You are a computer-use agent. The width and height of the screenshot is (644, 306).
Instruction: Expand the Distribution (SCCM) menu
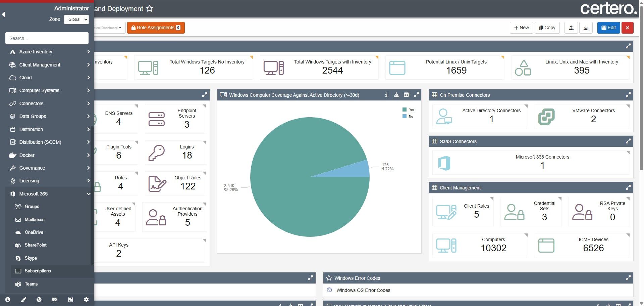[x=50, y=142]
